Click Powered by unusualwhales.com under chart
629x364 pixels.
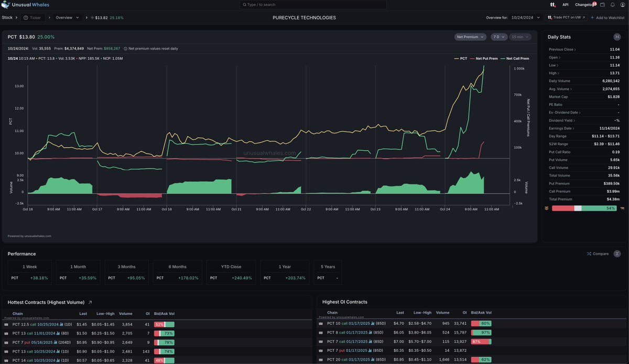(x=29, y=236)
